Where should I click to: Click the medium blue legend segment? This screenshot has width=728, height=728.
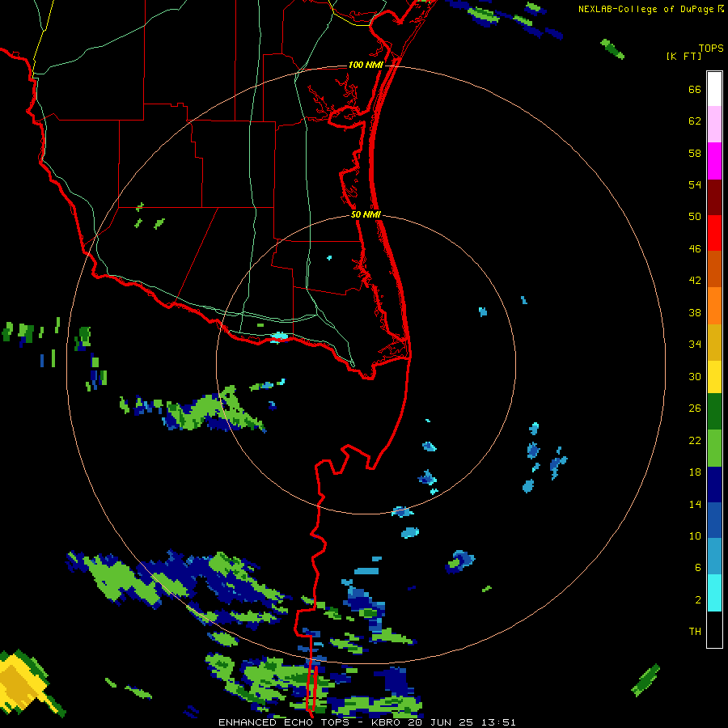coord(714,520)
